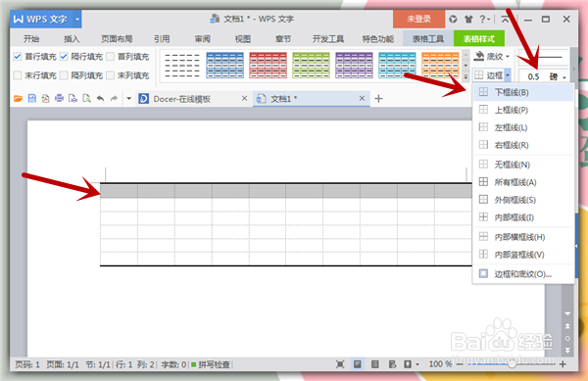Screen dimensions: 588x381
Task: Click the Save floppy disk icon
Action: (32, 99)
